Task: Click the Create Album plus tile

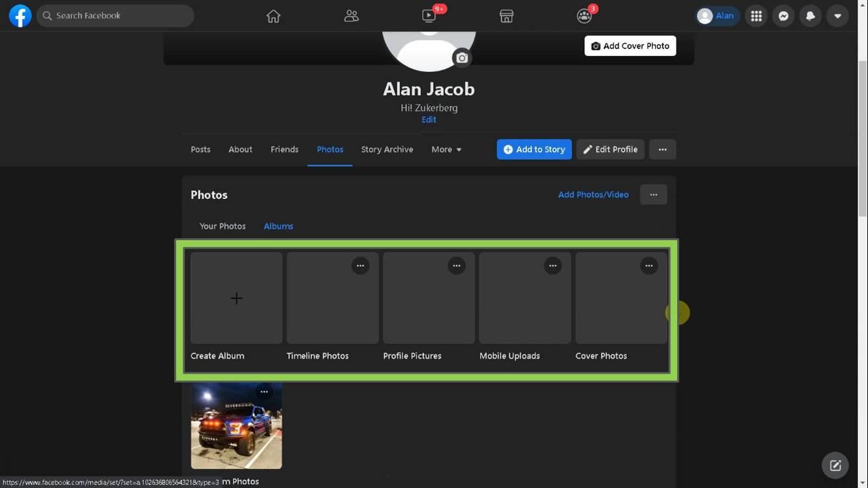Action: [237, 298]
